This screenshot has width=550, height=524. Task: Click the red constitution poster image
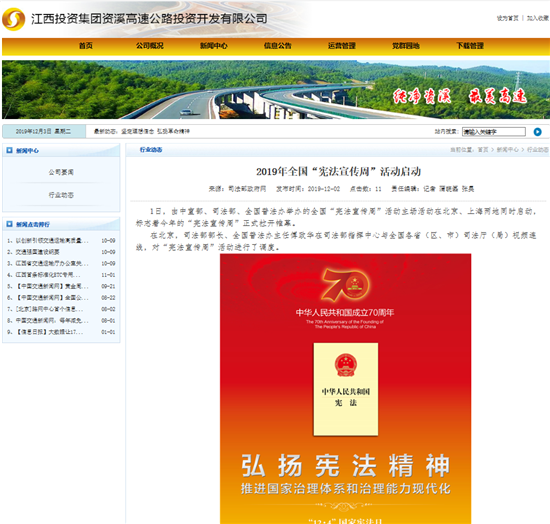pyautogui.click(x=346, y=389)
